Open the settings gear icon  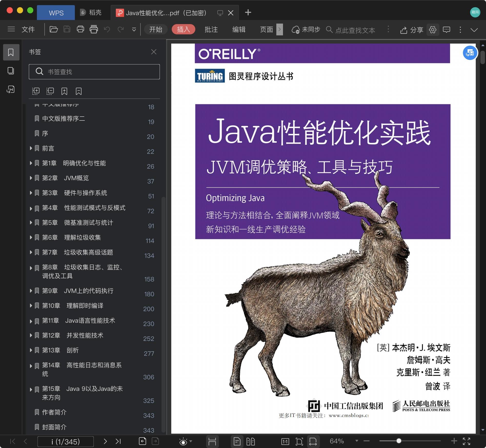pos(433,30)
